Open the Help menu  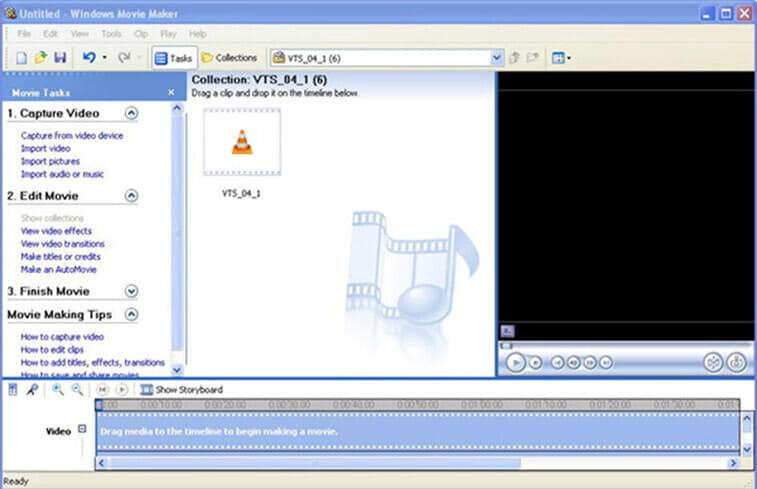(x=197, y=34)
